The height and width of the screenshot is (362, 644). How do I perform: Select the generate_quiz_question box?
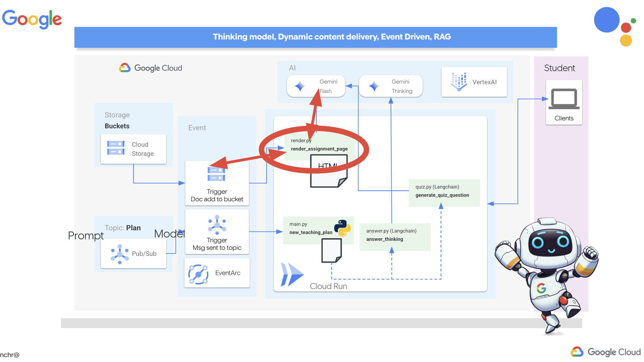tap(444, 193)
